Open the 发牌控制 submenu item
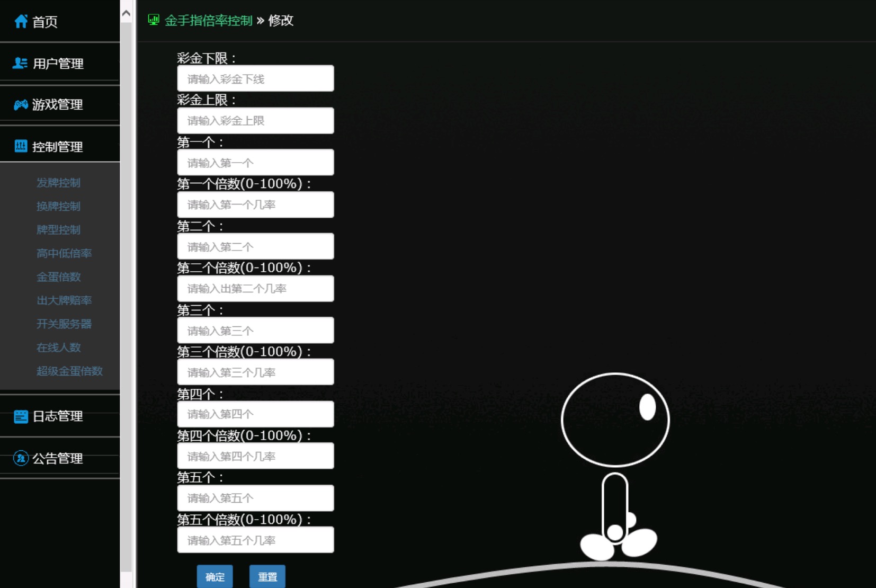Viewport: 876px width, 588px height. coord(58,183)
